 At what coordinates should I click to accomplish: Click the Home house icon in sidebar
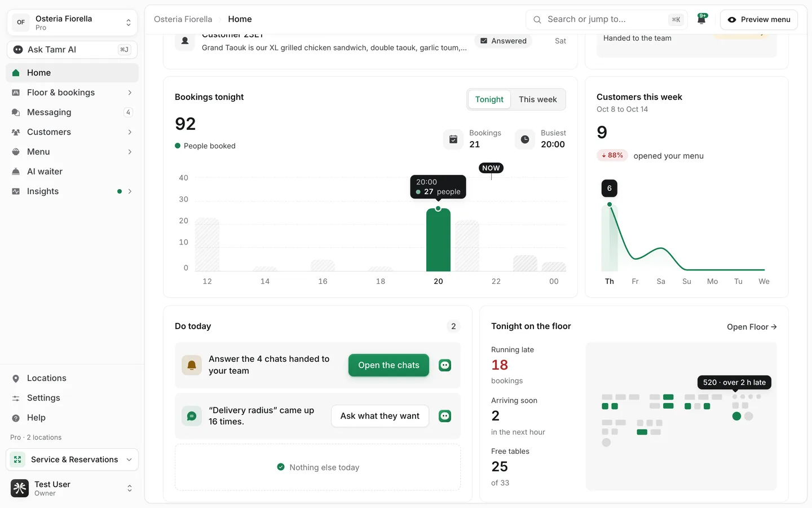point(16,73)
